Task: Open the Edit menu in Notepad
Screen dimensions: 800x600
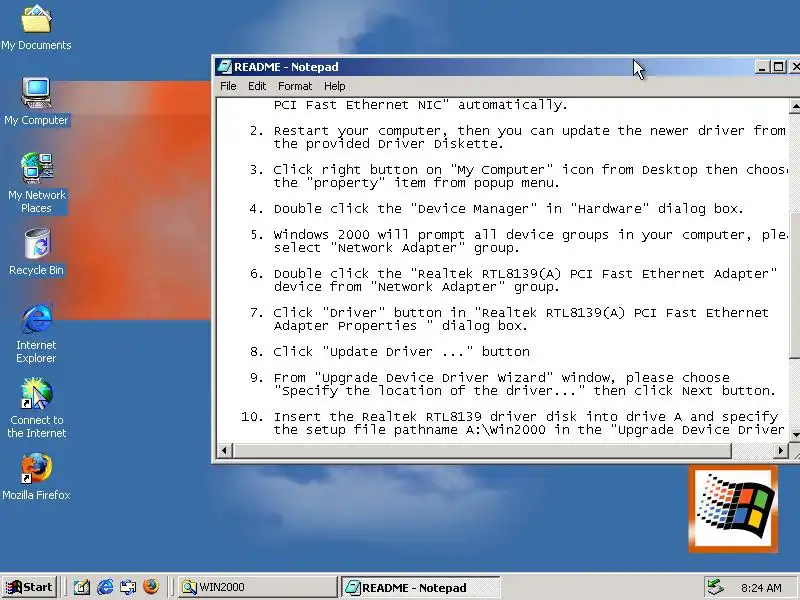Action: click(257, 86)
